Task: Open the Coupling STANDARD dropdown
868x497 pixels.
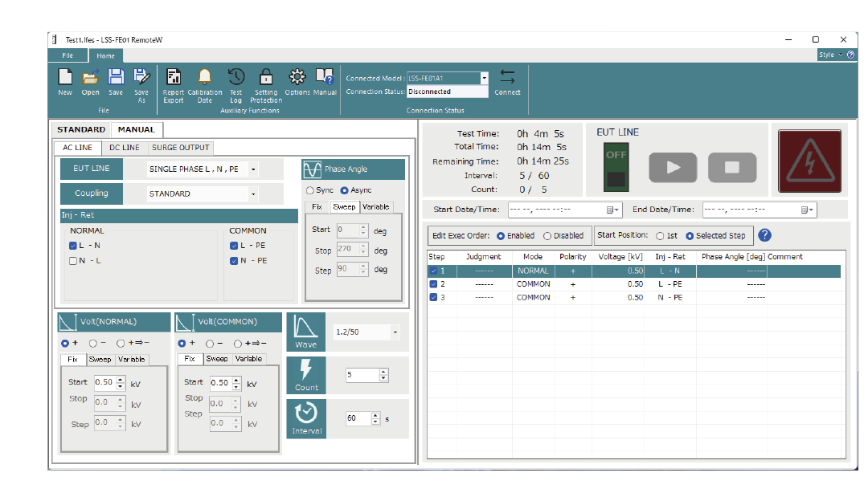Action: pyautogui.click(x=253, y=194)
